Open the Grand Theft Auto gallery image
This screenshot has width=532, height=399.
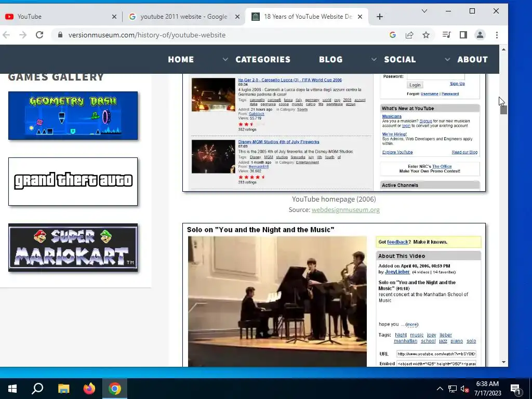73,181
